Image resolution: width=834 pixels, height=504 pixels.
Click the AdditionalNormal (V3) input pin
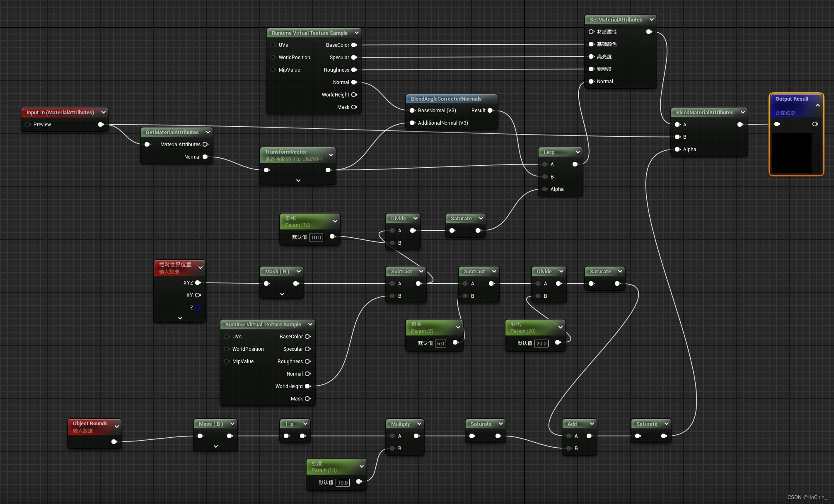(x=412, y=123)
